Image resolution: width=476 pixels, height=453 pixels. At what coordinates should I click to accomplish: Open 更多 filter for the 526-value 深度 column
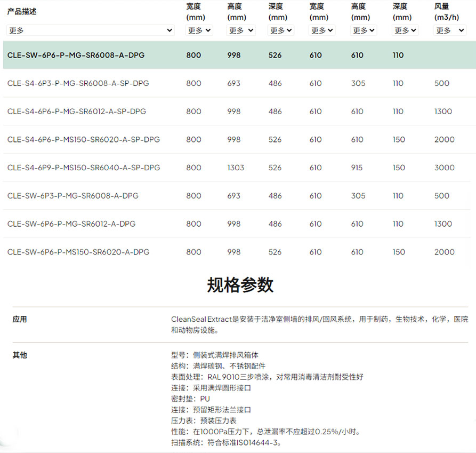(x=281, y=30)
